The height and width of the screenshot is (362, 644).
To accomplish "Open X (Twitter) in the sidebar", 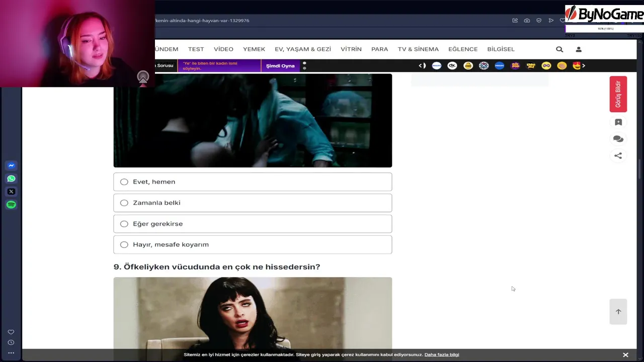I will [11, 192].
